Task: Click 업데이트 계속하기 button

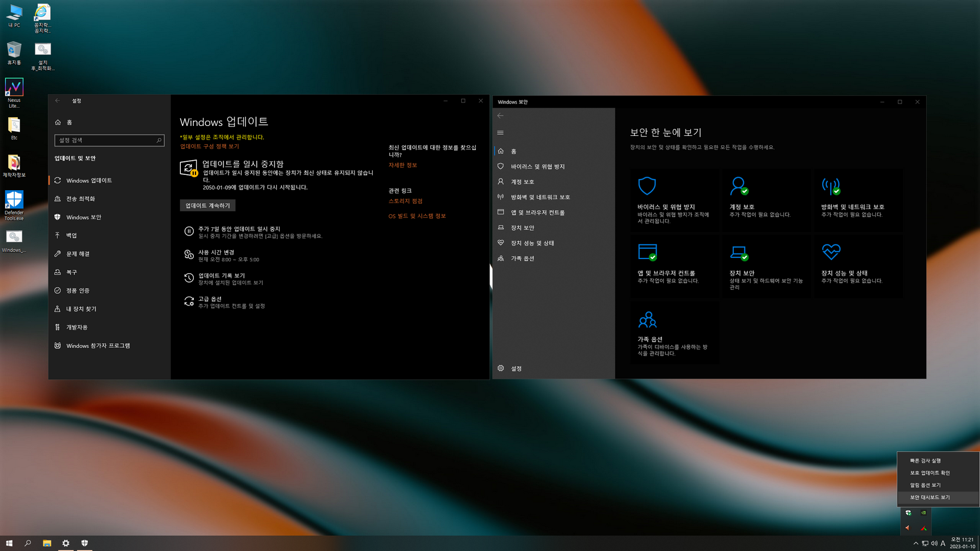Action: pos(207,205)
